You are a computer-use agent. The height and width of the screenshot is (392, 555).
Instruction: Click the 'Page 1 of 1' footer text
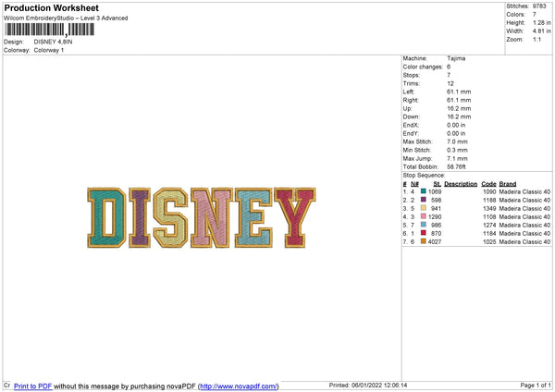coord(536,385)
